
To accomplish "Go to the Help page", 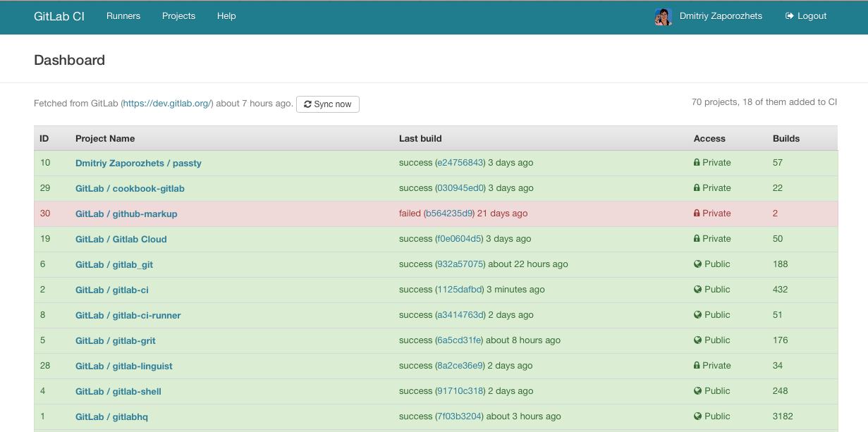I will [x=226, y=16].
